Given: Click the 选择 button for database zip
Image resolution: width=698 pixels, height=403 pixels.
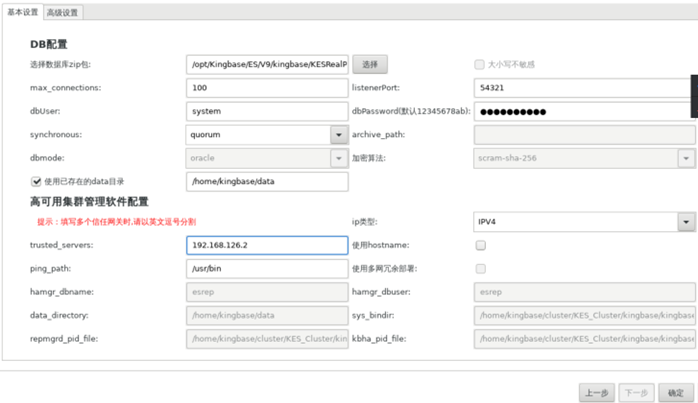Looking at the screenshot, I should (x=369, y=64).
